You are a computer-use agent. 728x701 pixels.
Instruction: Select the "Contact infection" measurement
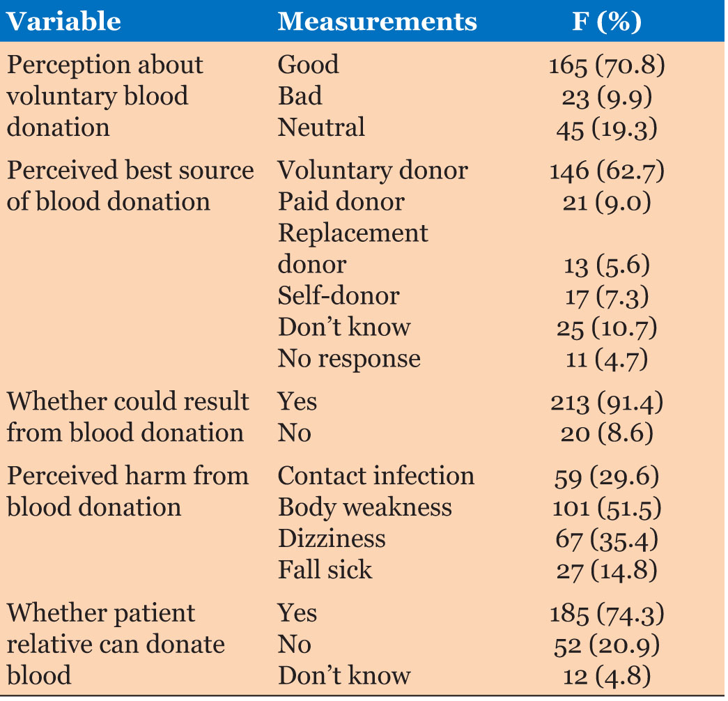click(376, 476)
